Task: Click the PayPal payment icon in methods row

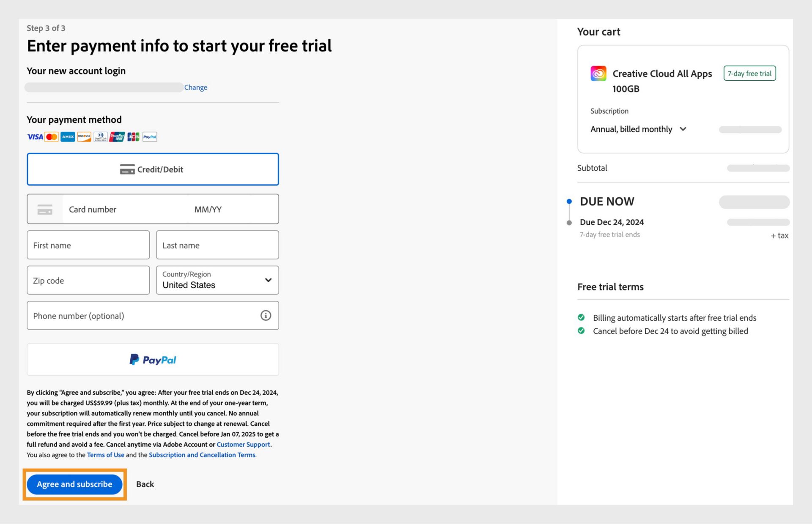Action: [x=149, y=137]
